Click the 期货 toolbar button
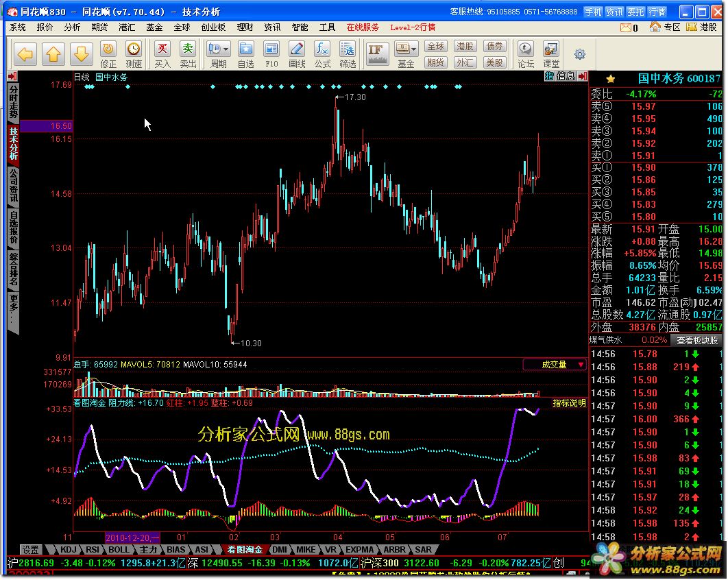 point(435,62)
